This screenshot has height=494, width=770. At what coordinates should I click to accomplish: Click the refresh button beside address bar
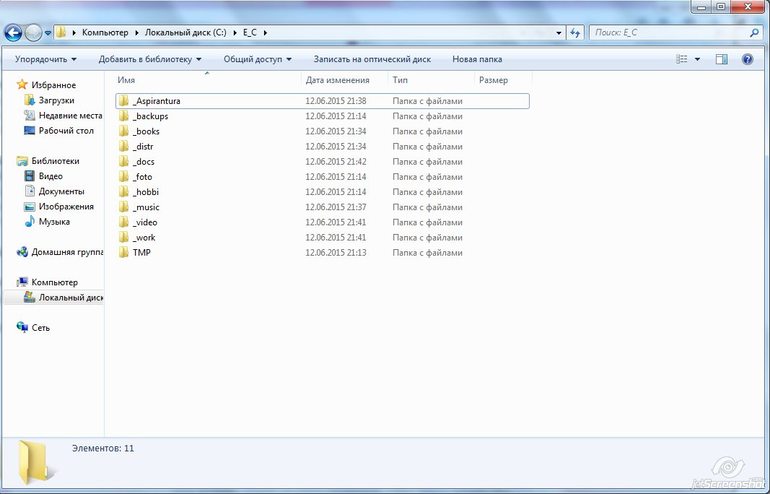coord(575,33)
